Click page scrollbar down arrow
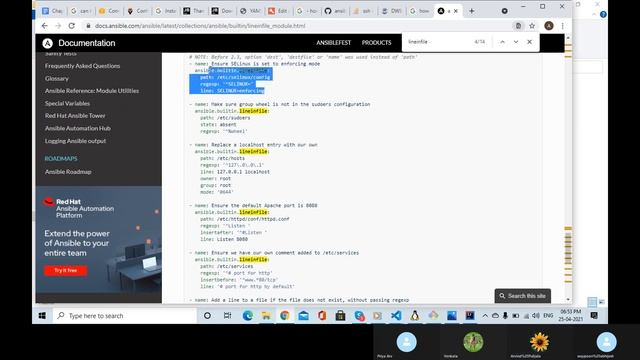640x360 pixels. (x=568, y=300)
